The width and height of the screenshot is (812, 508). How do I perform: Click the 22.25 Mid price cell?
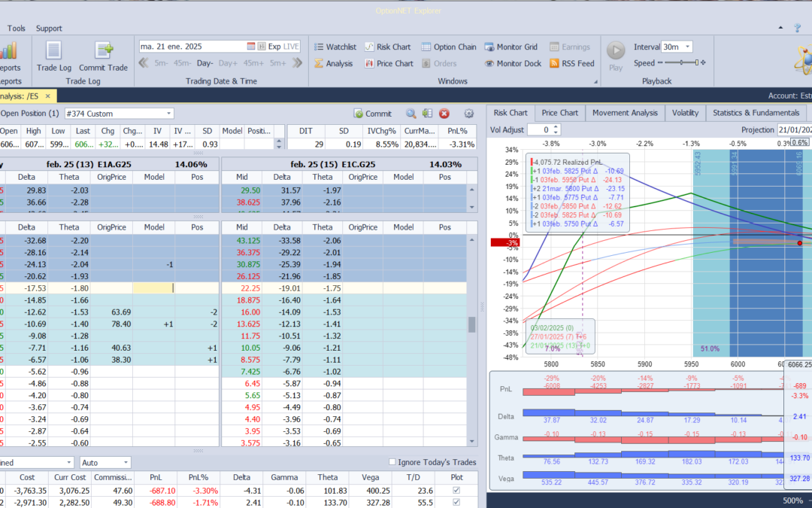coord(242,288)
